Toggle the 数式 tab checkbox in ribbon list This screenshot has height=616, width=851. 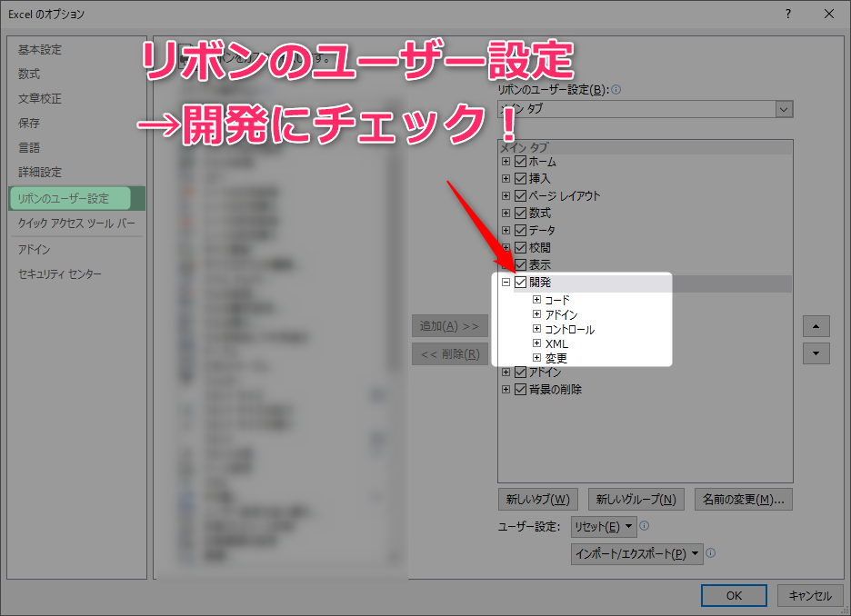coord(520,214)
